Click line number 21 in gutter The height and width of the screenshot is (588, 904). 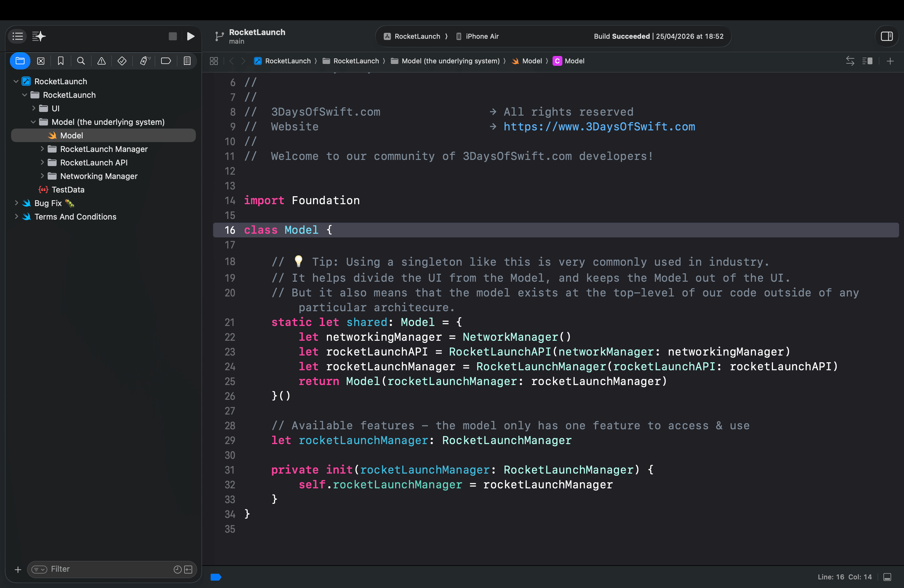pos(229,322)
